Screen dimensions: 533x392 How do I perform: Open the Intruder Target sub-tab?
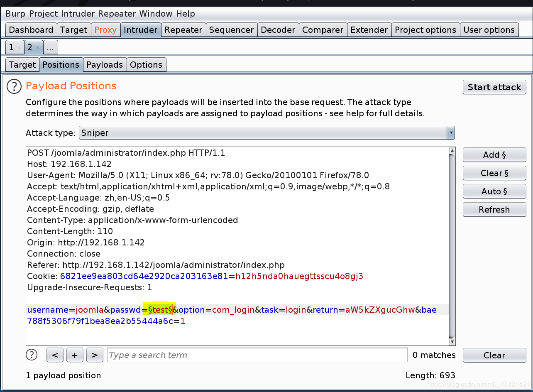22,65
